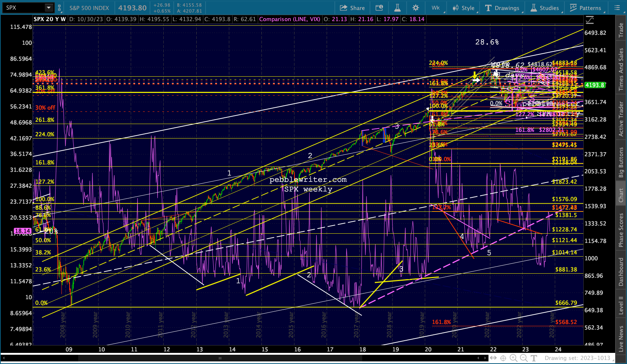Viewport: 627px width, 364px height.
Task: Expand the SPX symbol dropdown arrow
Action: [x=49, y=8]
